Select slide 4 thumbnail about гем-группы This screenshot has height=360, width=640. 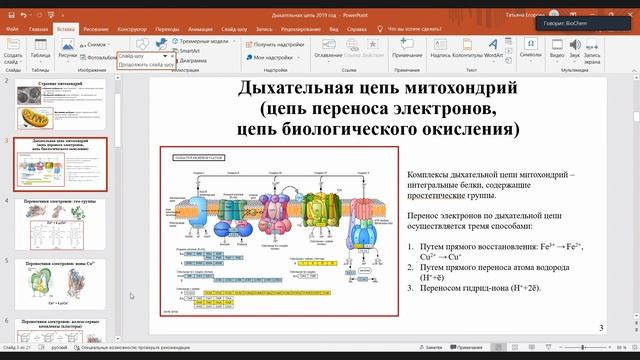click(60, 224)
